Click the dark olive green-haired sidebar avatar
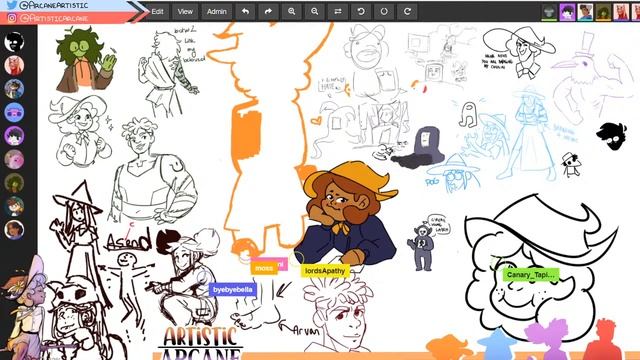The height and width of the screenshot is (360, 640). [14, 183]
